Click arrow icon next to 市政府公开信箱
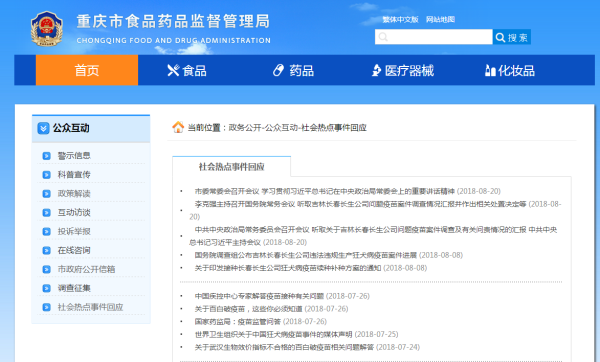 [46, 269]
